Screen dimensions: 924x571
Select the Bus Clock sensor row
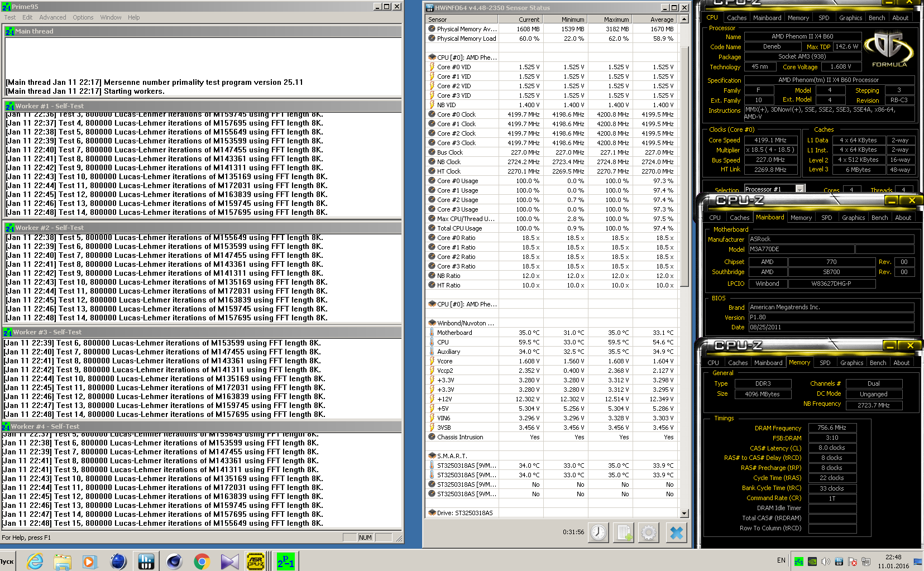552,152
